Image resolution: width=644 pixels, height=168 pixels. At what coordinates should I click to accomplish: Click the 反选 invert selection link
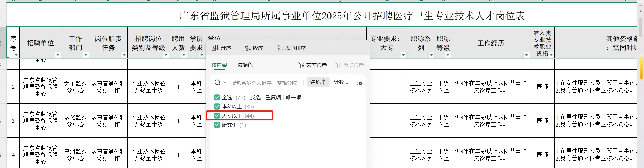click(x=255, y=97)
